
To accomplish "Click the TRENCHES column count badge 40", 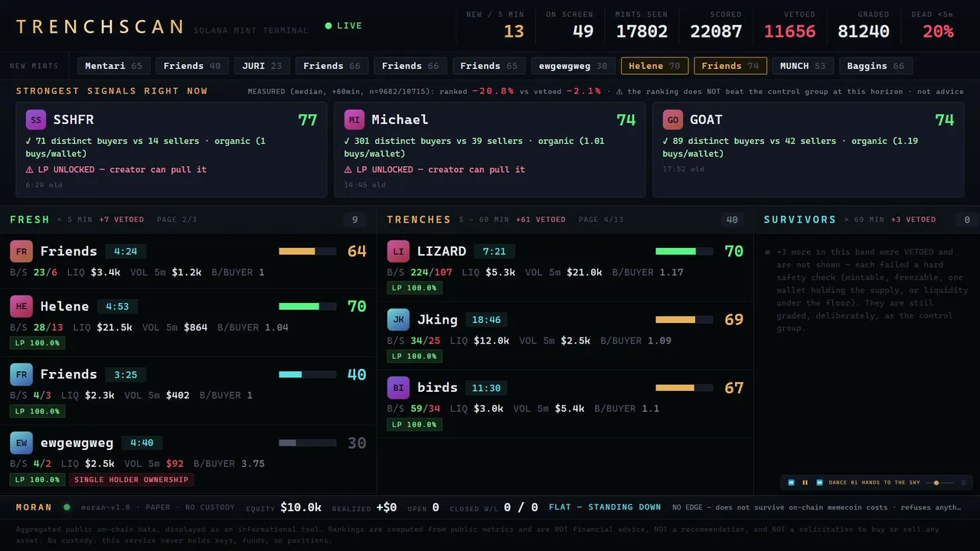I will (x=732, y=220).
